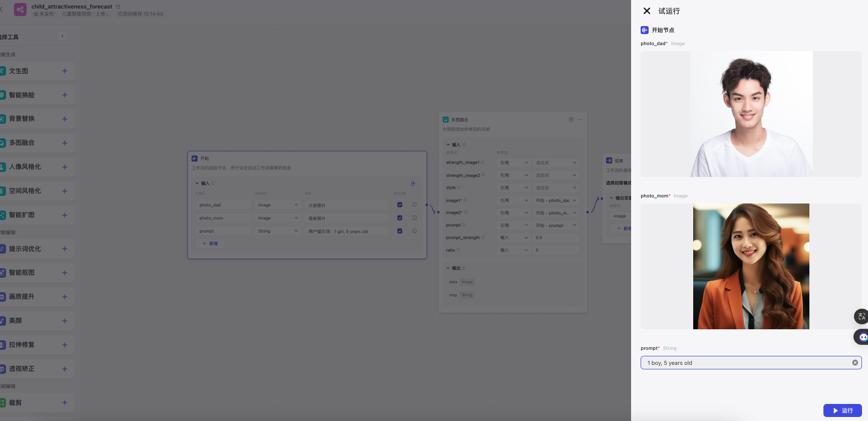868x421 pixels.
Task: Edit the ratio value 5
Action: [x=556, y=250]
